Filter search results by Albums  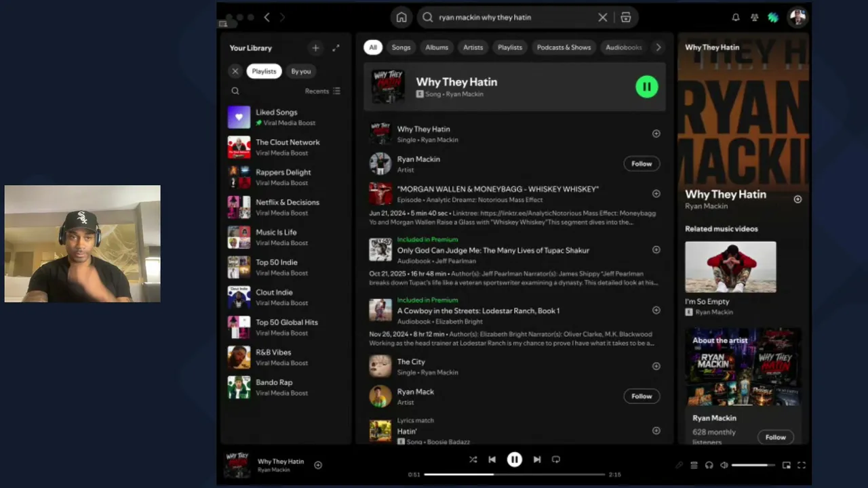(x=437, y=47)
